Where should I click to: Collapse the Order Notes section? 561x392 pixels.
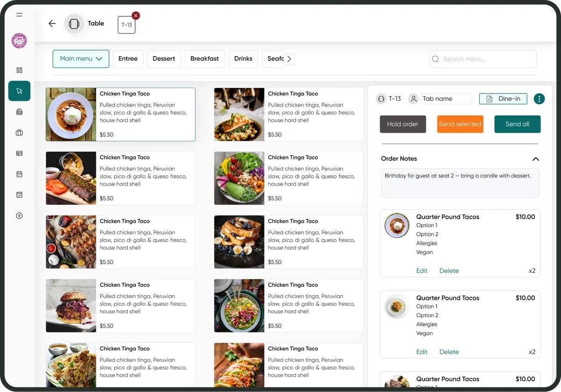coord(536,159)
